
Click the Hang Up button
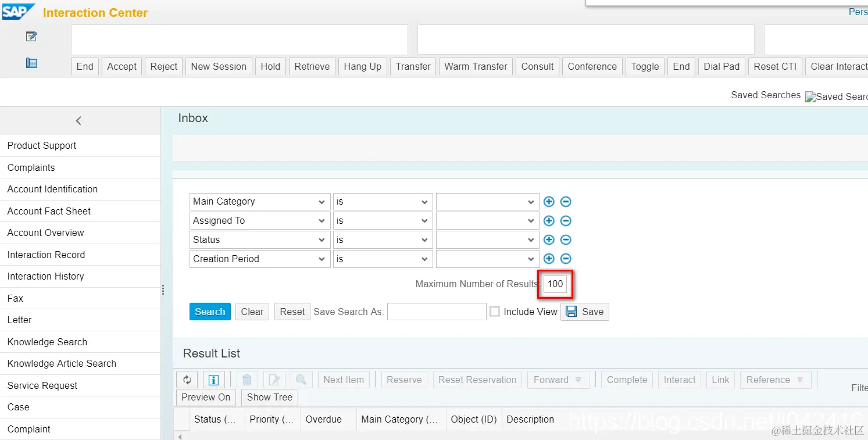[x=363, y=66]
